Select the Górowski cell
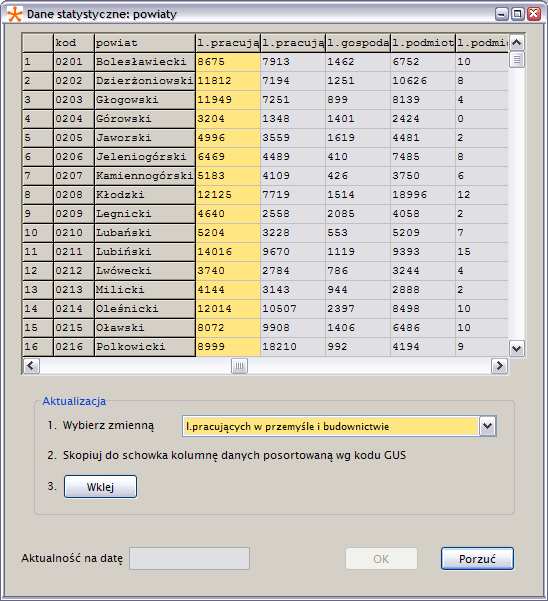Screen dimensions: 548x601 coord(145,119)
